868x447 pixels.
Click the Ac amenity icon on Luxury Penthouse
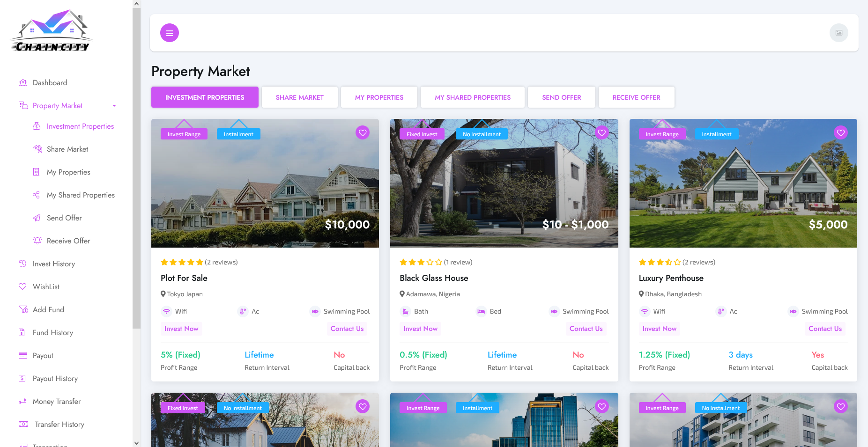[x=721, y=312]
